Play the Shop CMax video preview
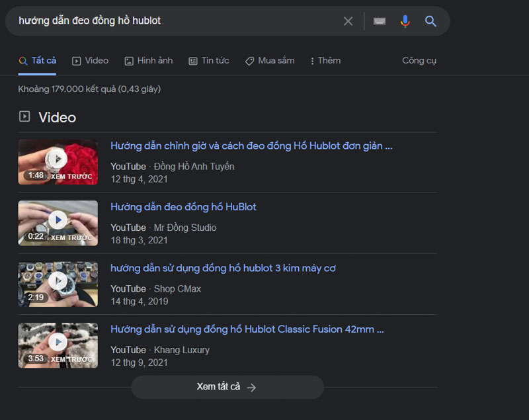Image resolution: width=529 pixels, height=420 pixels. point(58,281)
